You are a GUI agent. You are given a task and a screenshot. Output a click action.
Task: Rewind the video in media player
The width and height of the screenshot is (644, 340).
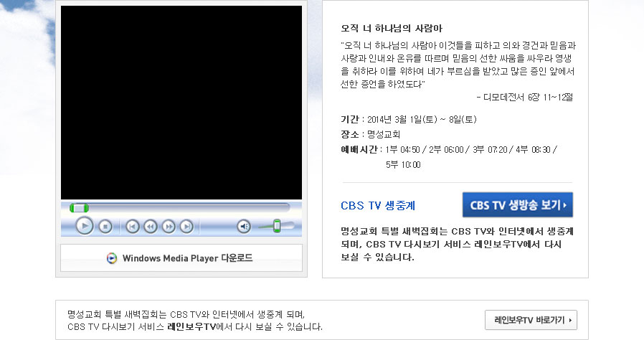(151, 226)
